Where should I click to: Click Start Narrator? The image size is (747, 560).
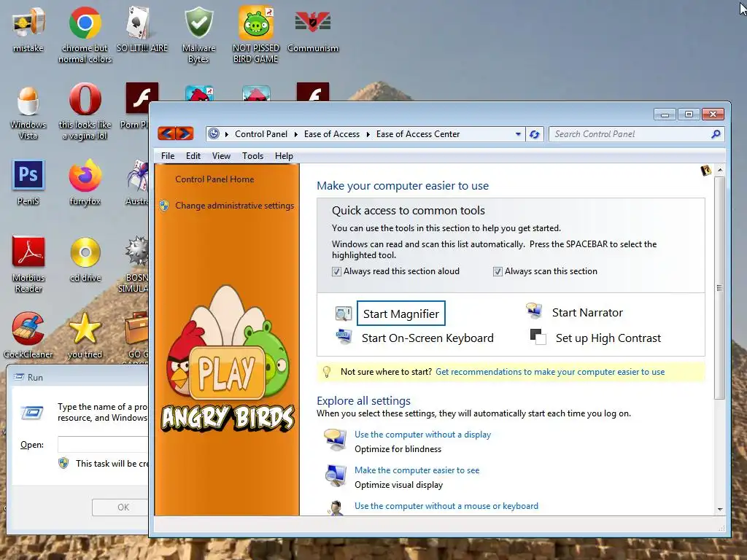pos(587,312)
